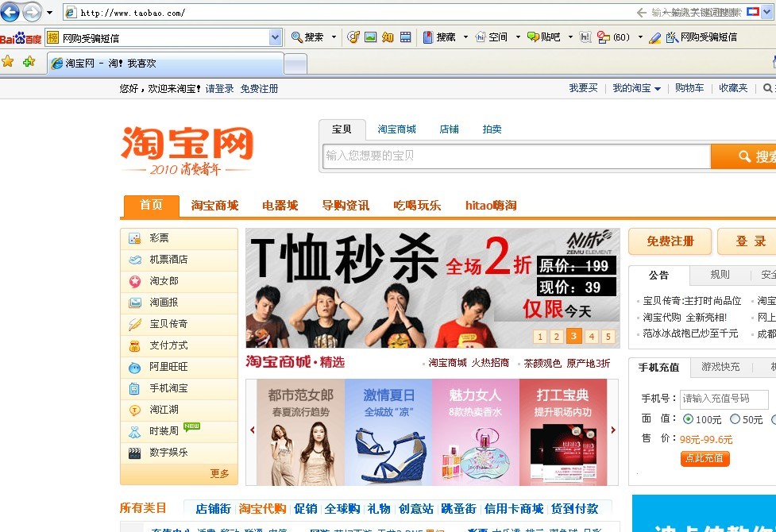Click the 阿里旺旺 icon in sidebar
776x532 pixels.
134,367
